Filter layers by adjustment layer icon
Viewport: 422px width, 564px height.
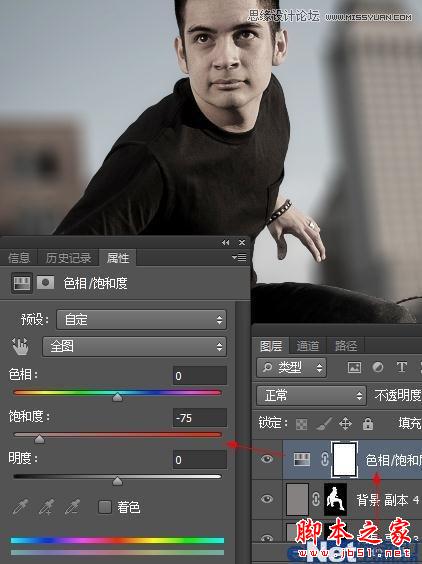(378, 367)
